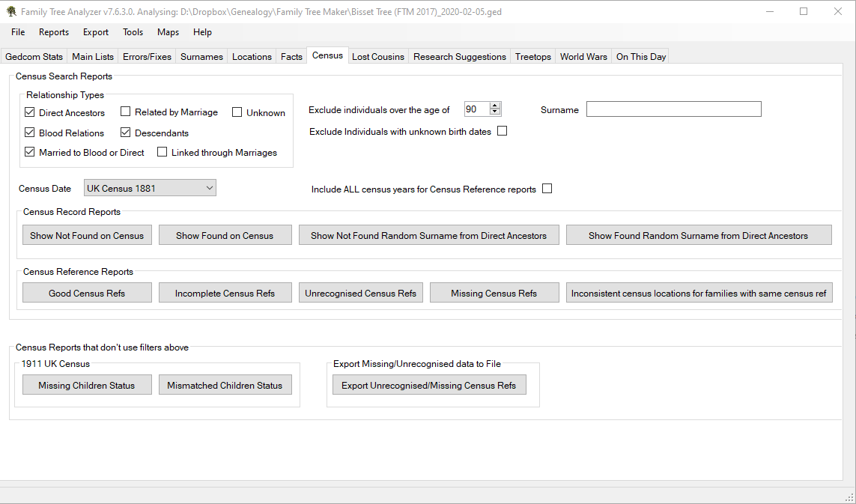Click the Show Not Found on Census button

coord(87,234)
